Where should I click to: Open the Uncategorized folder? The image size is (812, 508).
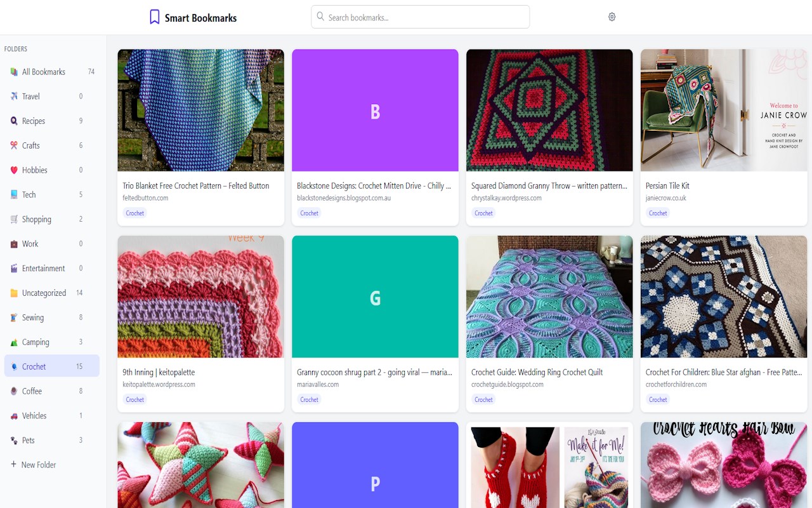click(x=52, y=293)
